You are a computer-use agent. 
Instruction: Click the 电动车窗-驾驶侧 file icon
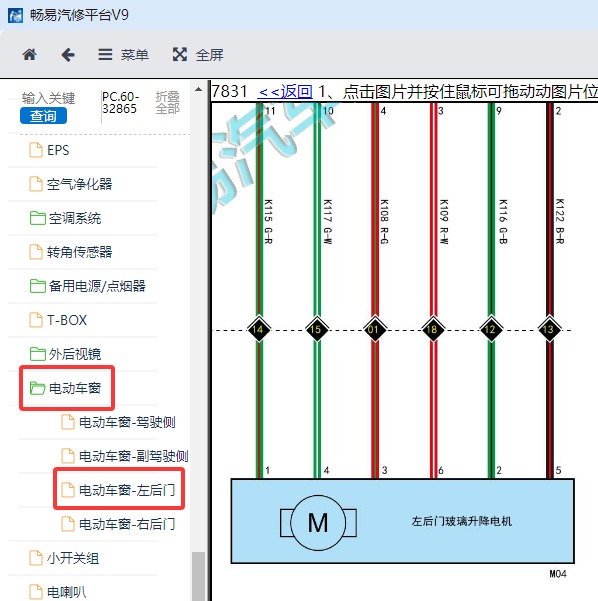[68, 422]
